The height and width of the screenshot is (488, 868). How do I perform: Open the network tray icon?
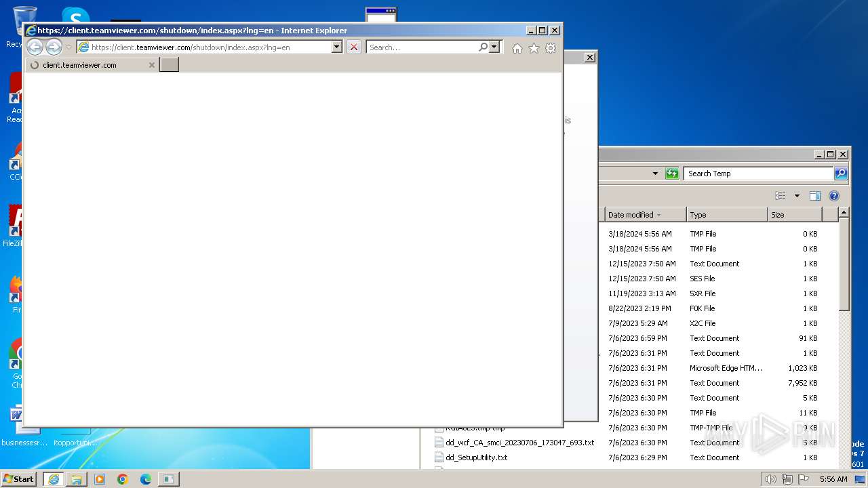pyautogui.click(x=787, y=479)
